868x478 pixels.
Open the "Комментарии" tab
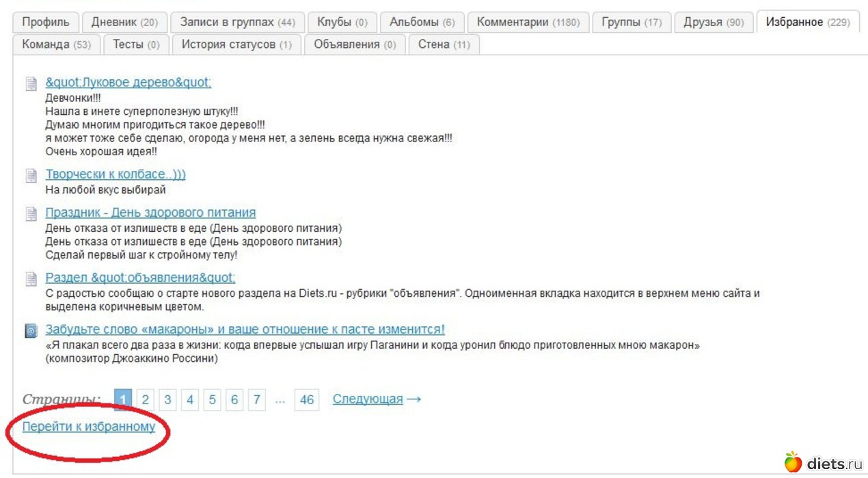pyautogui.click(x=528, y=22)
